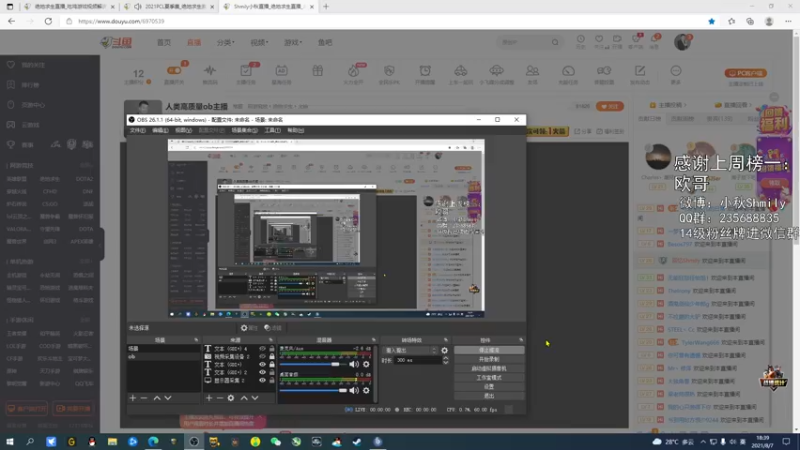Open scene transition properties gear

point(444,351)
